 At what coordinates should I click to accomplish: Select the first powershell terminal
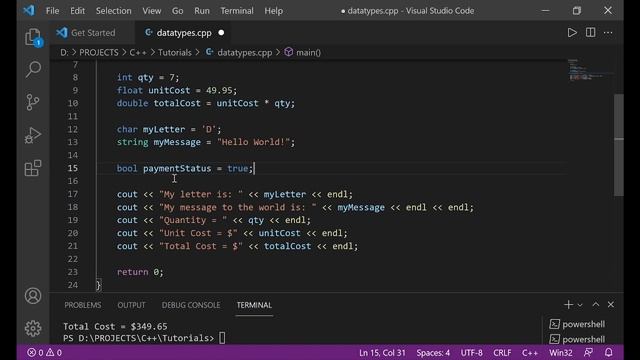click(x=577, y=324)
